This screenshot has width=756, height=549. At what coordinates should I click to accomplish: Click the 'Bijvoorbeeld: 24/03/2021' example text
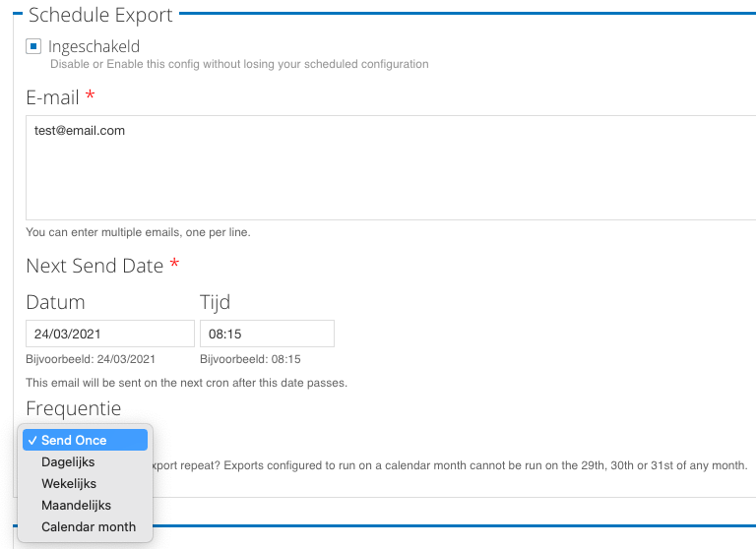click(91, 359)
